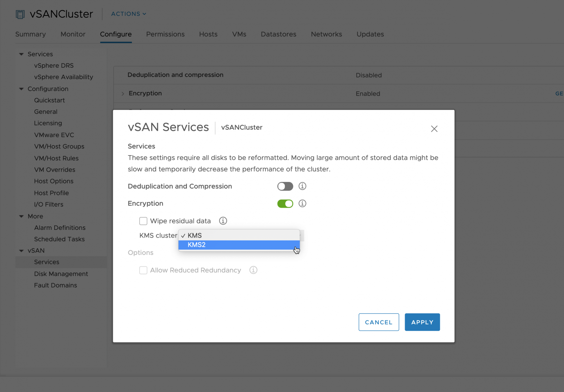
Task: Disable the Encryption toggle
Action: click(285, 204)
